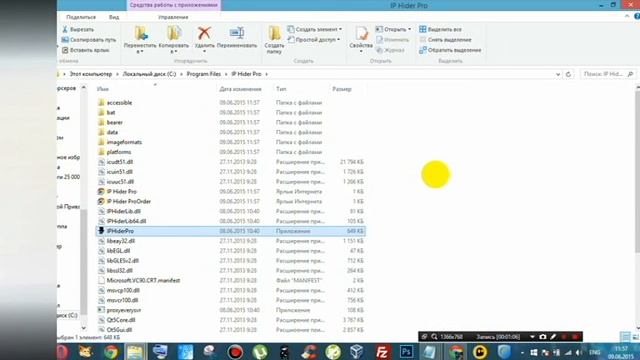Click the Вырезать (cut) scissors icon
Screen dimensions: 640x360
64,29
